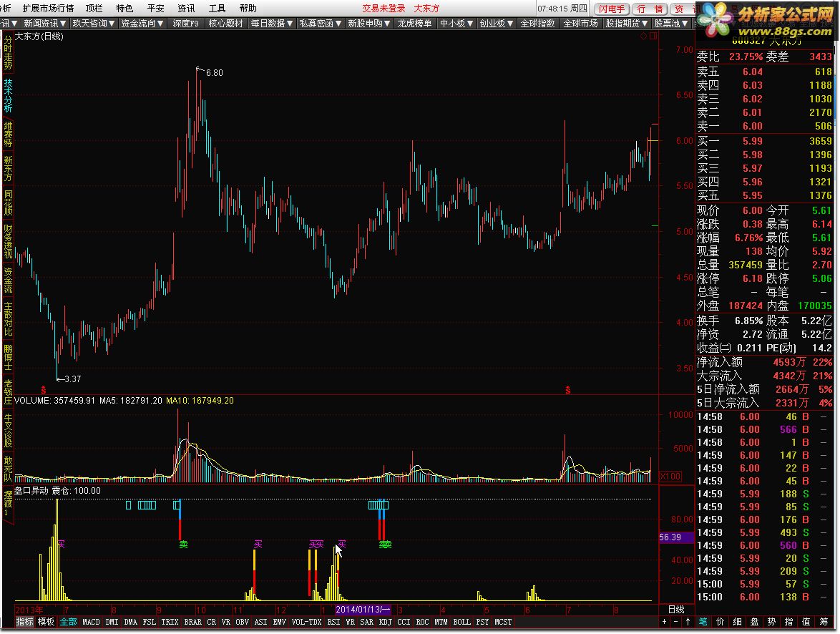Expand the 新股申购 dropdown
This screenshot has height=634, width=840.
[368, 23]
